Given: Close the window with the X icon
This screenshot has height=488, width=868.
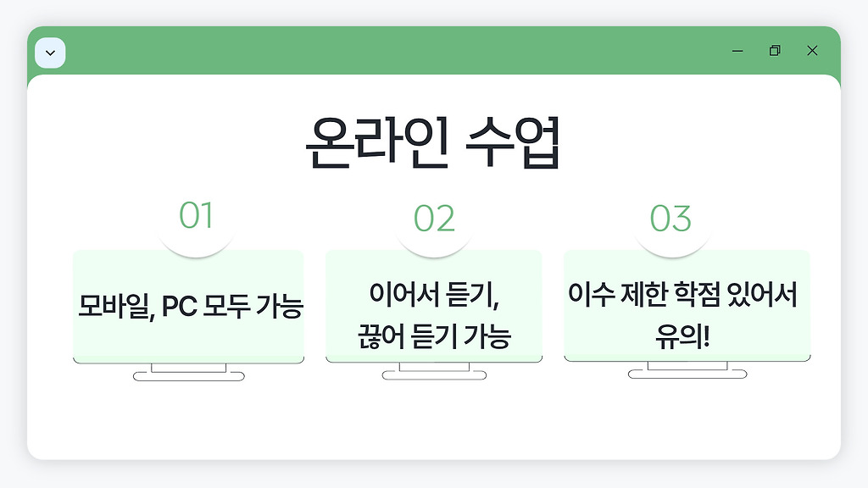Looking at the screenshot, I should tap(812, 51).
